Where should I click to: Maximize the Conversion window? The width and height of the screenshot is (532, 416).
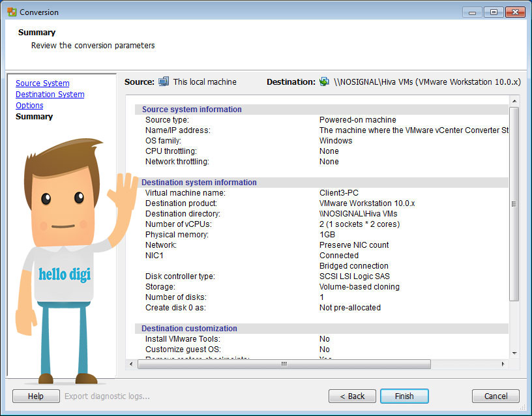click(494, 12)
